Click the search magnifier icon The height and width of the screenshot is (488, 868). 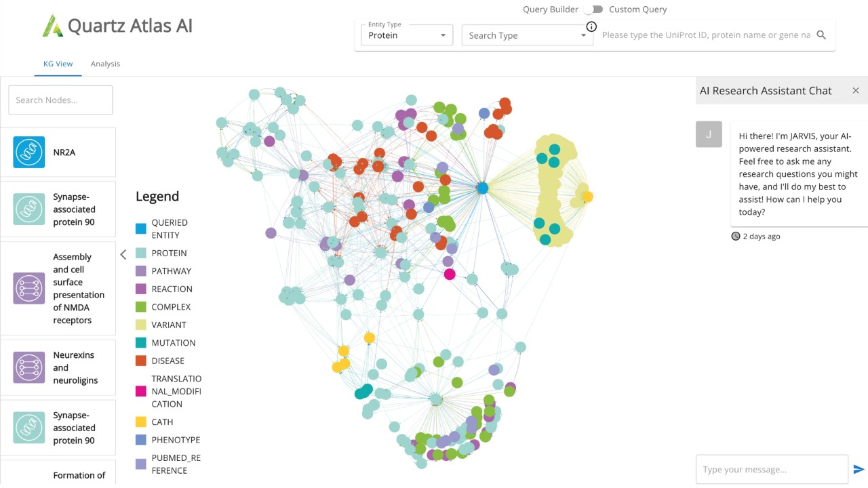coord(821,35)
